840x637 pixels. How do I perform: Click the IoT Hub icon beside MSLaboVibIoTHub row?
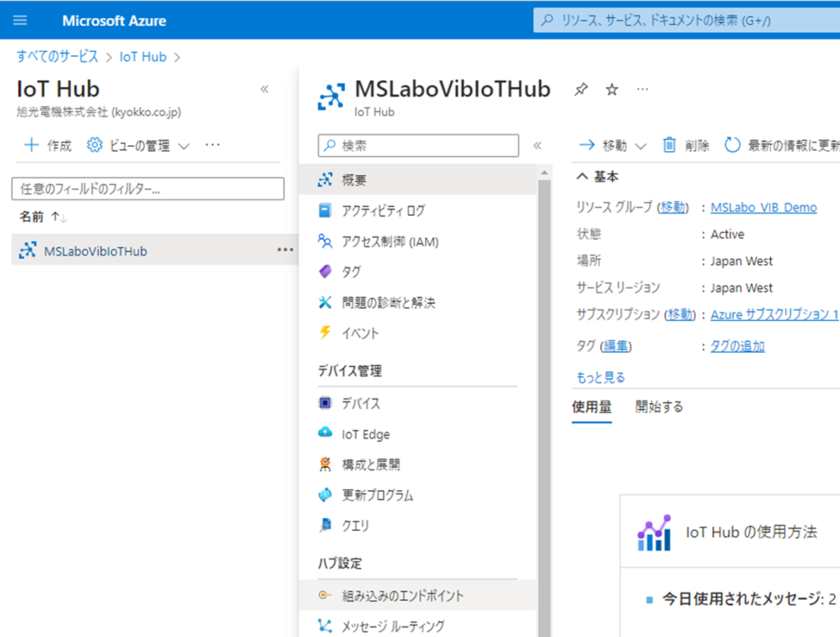click(28, 250)
